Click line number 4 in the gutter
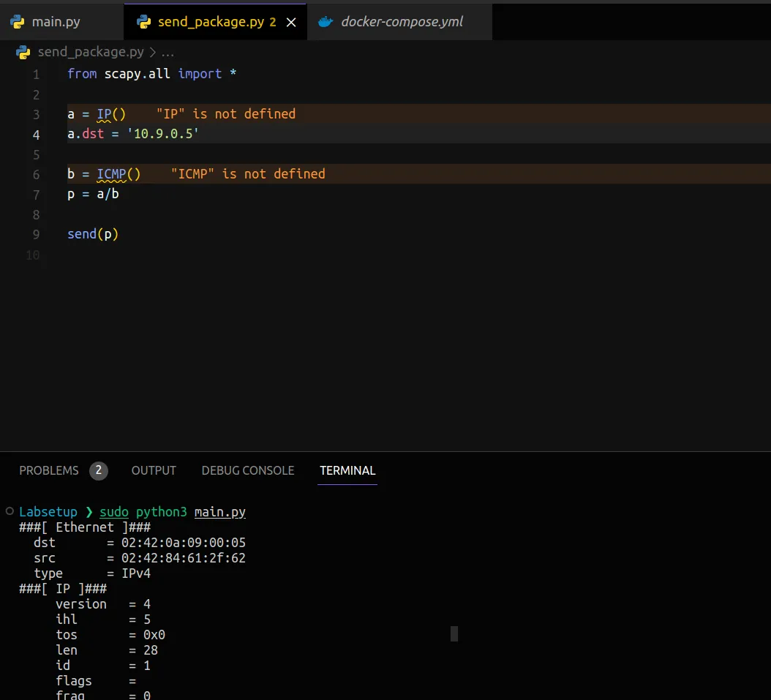This screenshot has width=771, height=700. coord(37,135)
